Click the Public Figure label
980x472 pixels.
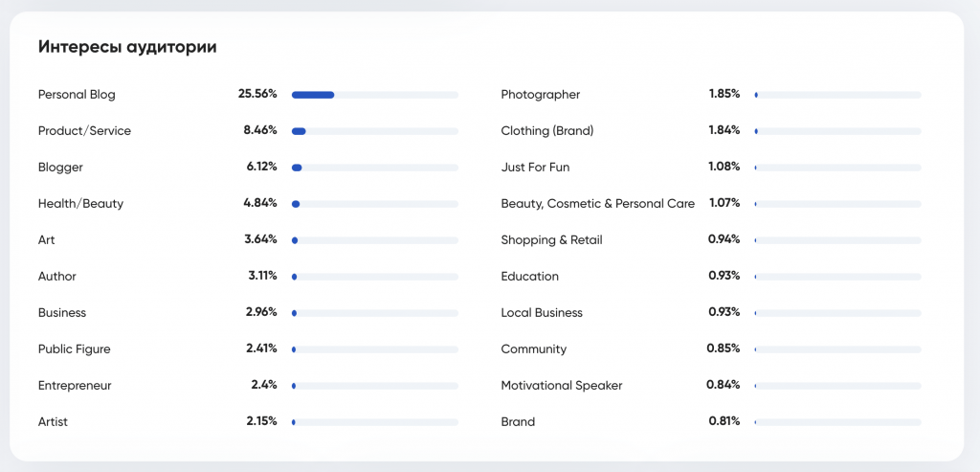pos(75,349)
